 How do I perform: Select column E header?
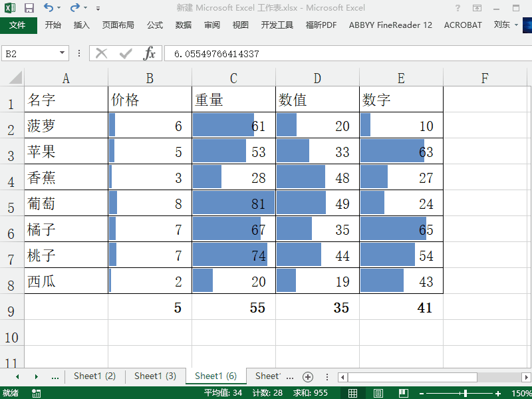(x=401, y=78)
